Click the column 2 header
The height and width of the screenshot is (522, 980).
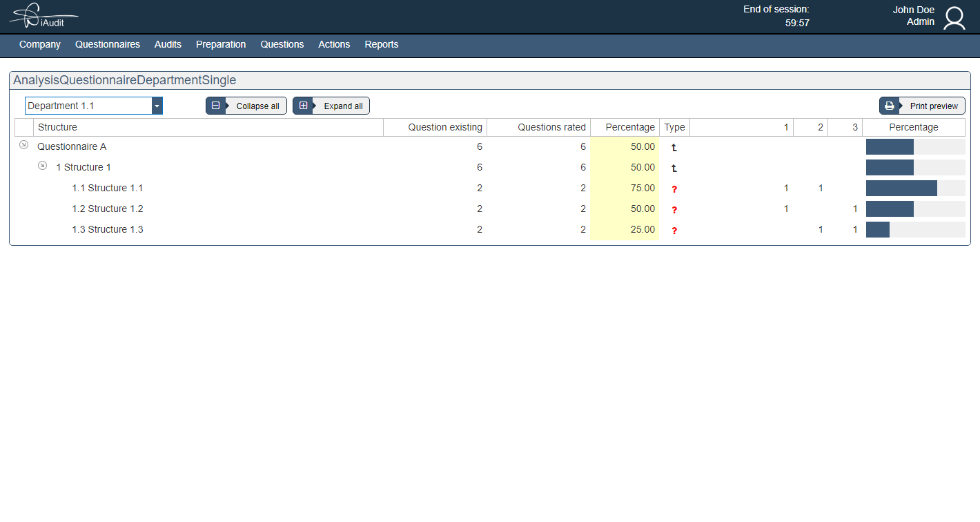[x=811, y=127]
